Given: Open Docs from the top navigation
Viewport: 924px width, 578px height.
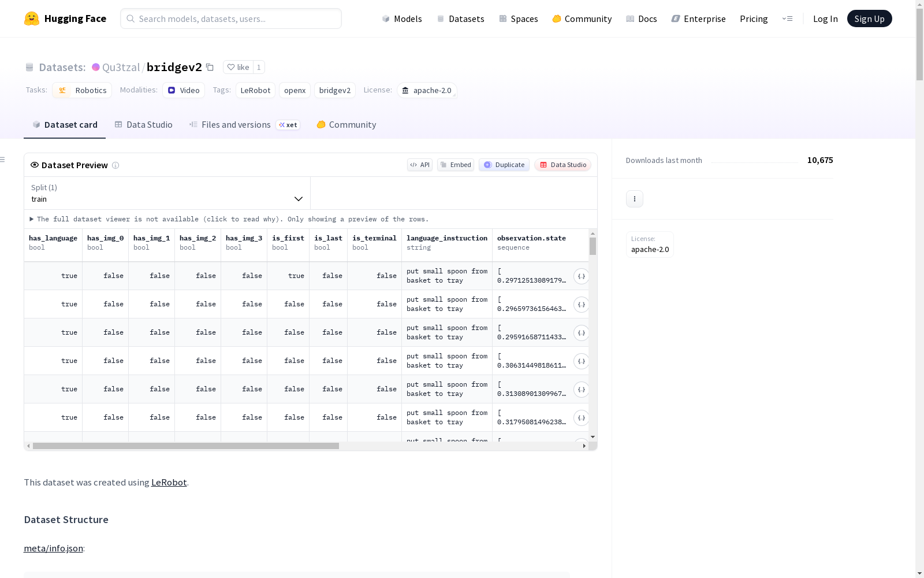Looking at the screenshot, I should pyautogui.click(x=642, y=18).
